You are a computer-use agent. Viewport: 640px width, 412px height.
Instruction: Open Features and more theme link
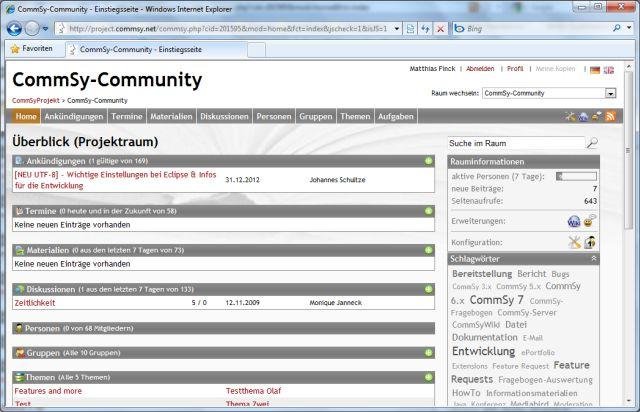coord(48,391)
